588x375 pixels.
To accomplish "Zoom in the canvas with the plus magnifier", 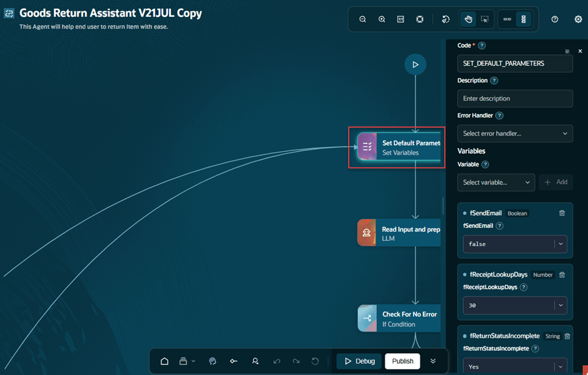I will (x=382, y=19).
